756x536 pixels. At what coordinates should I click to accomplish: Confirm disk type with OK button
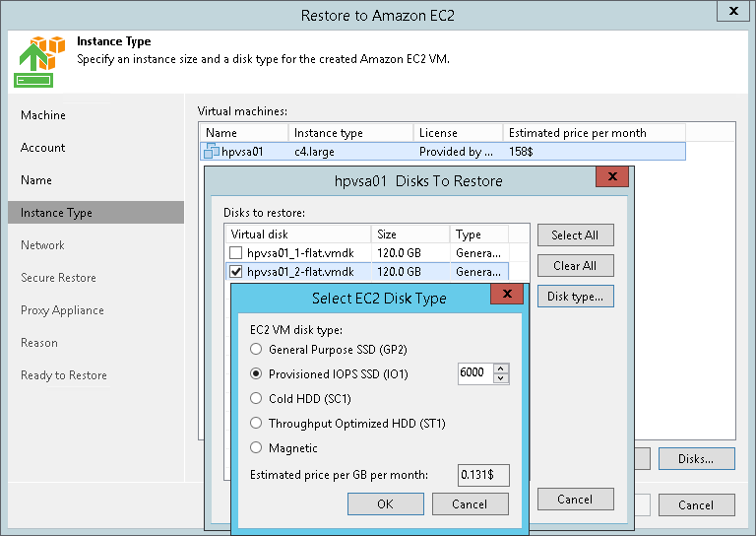click(386, 504)
